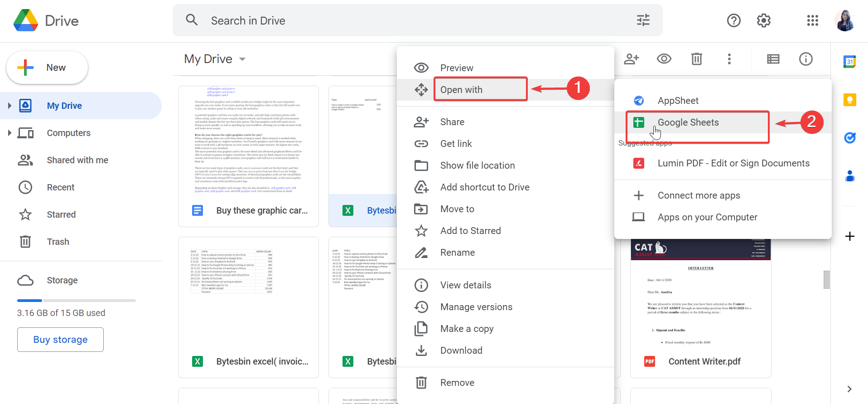Open Buy these graphic car... document thumbnail
Viewport: 868px width, 404px height.
tap(248, 156)
